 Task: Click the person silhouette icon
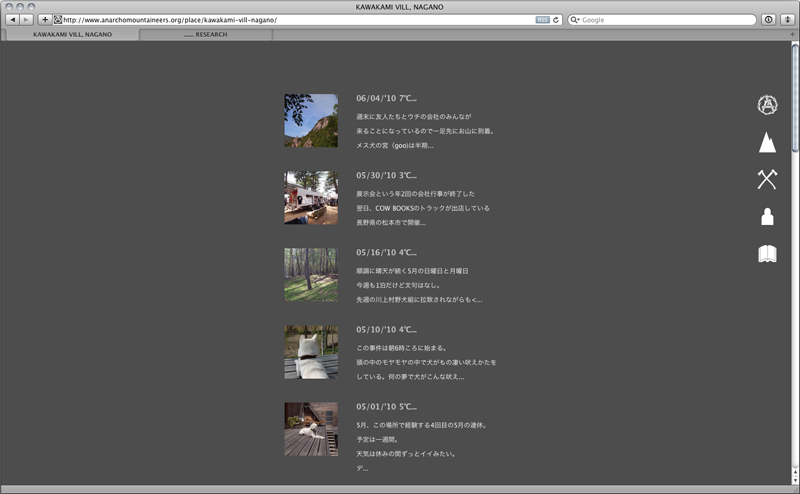(767, 217)
